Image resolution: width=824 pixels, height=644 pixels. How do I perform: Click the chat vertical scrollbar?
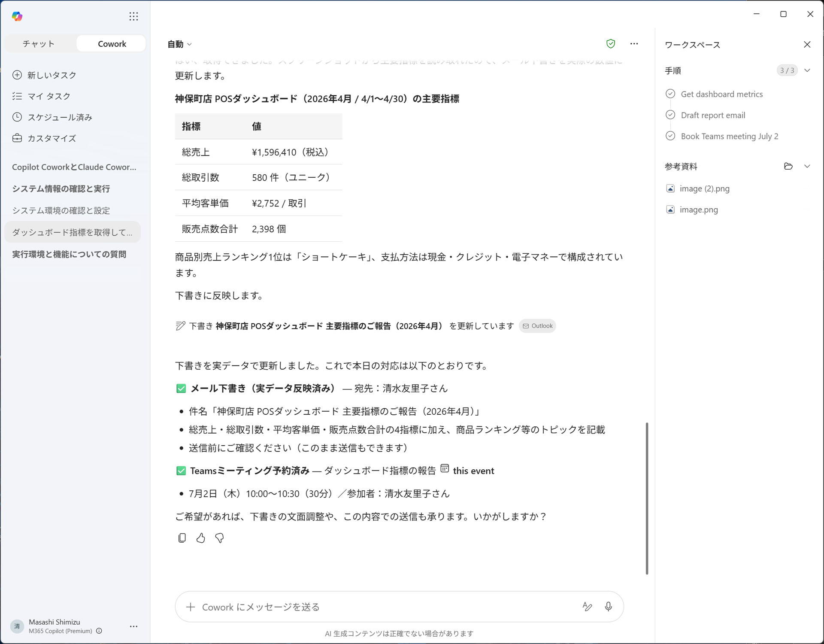tap(647, 498)
